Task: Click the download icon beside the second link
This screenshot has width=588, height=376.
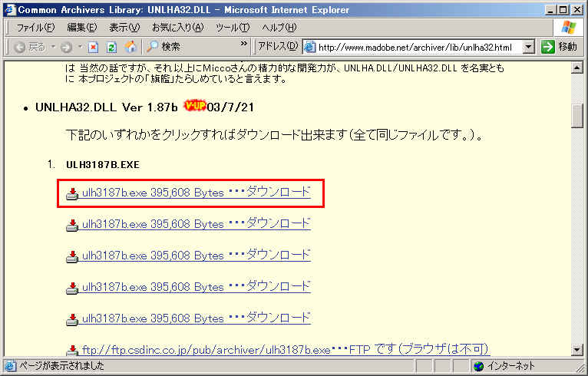Action: coord(72,226)
